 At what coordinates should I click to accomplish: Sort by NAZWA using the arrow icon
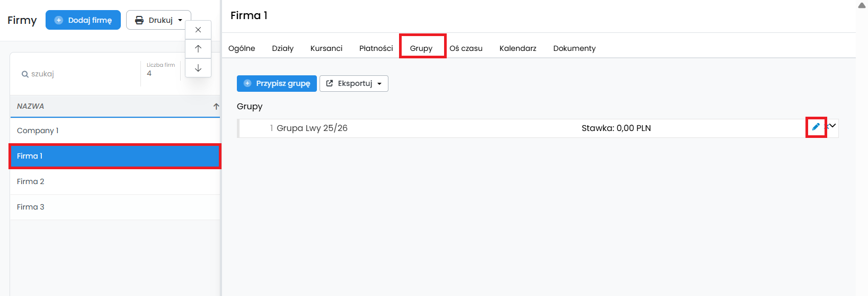pos(216,107)
